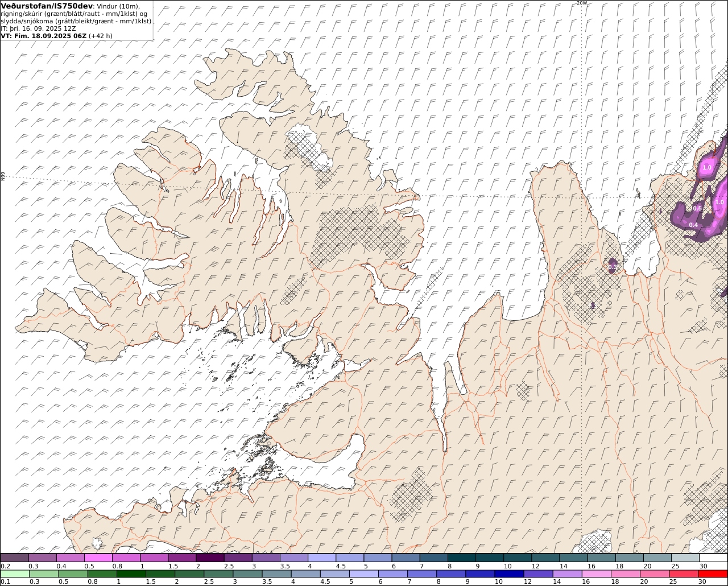Screen dimensions: 728x586
Task: Click lower legend swatch between 6 and 7
Action: (392, 573)
